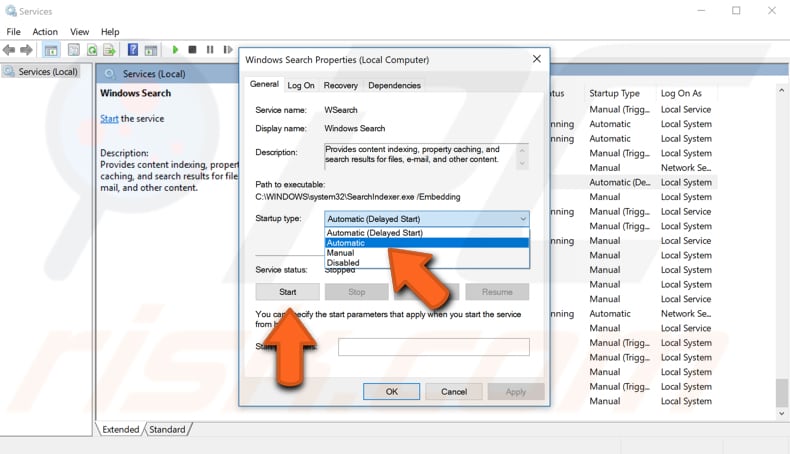Click the Pause Service toolbar icon
This screenshot has height=454, width=790.
pos(210,49)
